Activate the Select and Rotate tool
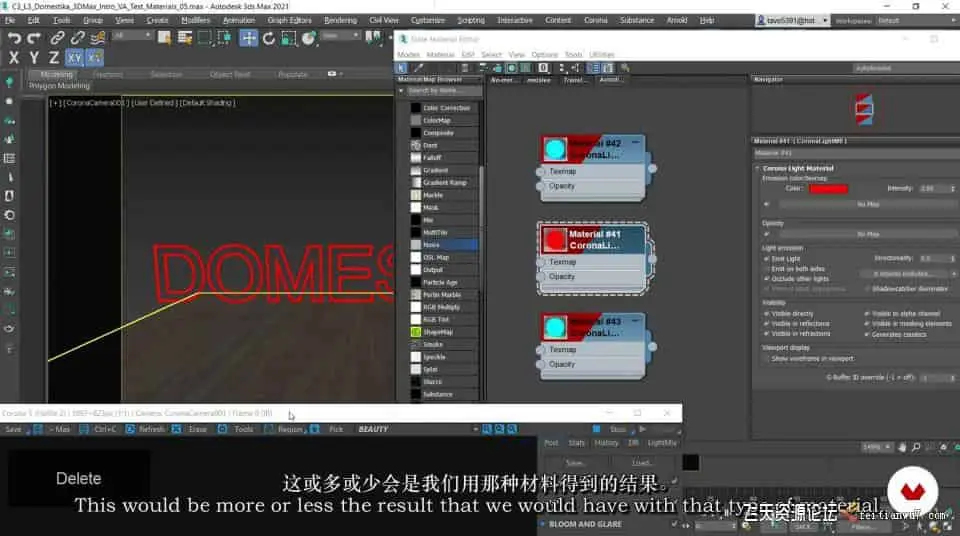Image resolution: width=960 pixels, height=536 pixels. tap(269, 38)
